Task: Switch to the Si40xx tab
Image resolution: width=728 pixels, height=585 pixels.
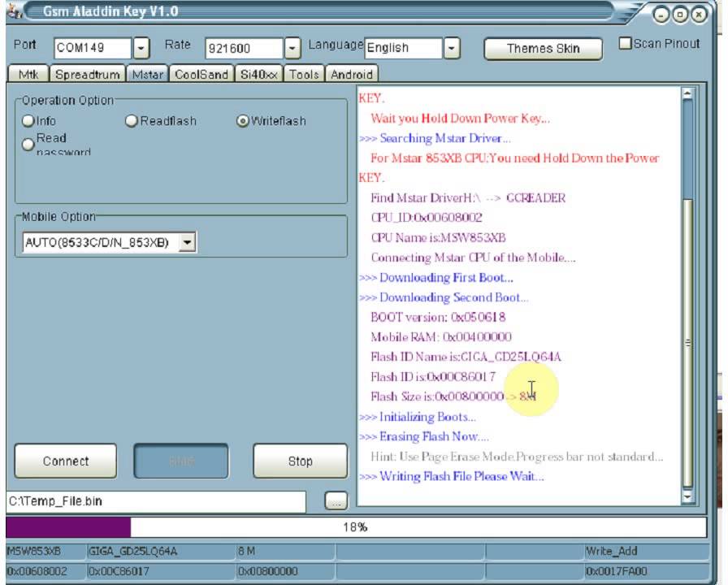Action: [259, 74]
